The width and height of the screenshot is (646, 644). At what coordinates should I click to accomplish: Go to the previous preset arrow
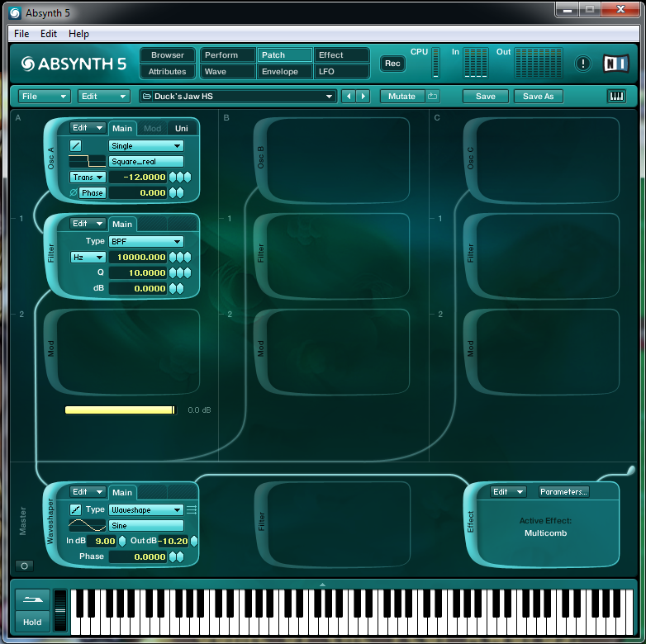(x=349, y=97)
